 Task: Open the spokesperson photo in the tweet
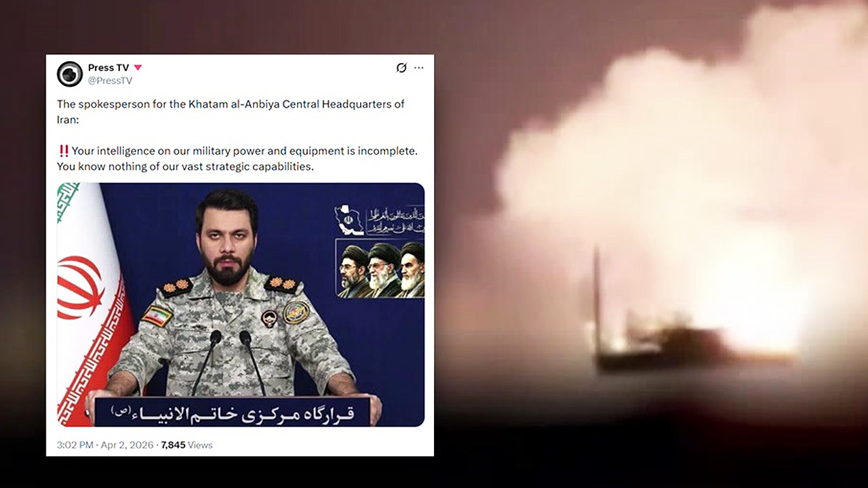[x=241, y=304]
